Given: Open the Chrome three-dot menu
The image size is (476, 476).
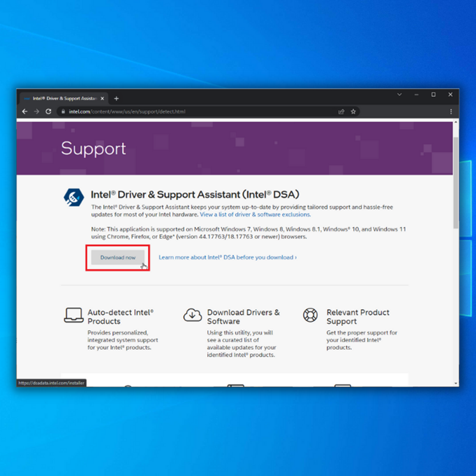Looking at the screenshot, I should pos(451,112).
